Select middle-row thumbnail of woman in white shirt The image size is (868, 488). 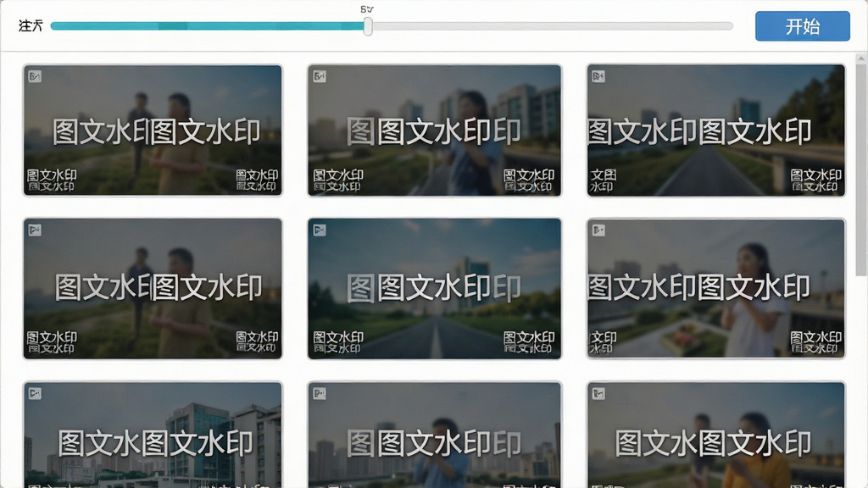click(715, 288)
